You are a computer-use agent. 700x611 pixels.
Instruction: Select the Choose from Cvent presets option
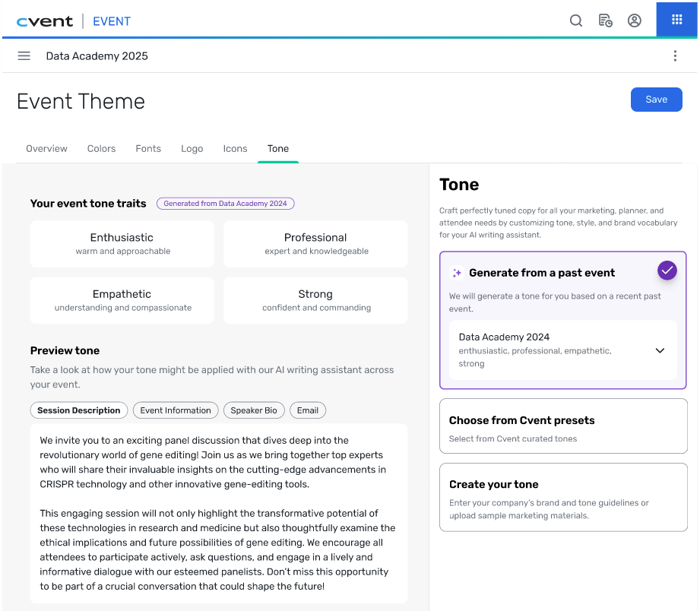coord(563,426)
